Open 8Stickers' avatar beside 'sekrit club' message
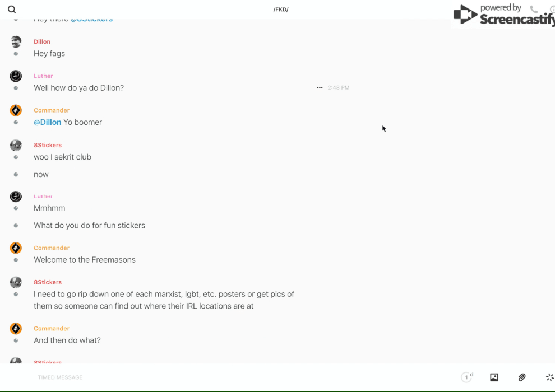555x392 pixels. 16,146
